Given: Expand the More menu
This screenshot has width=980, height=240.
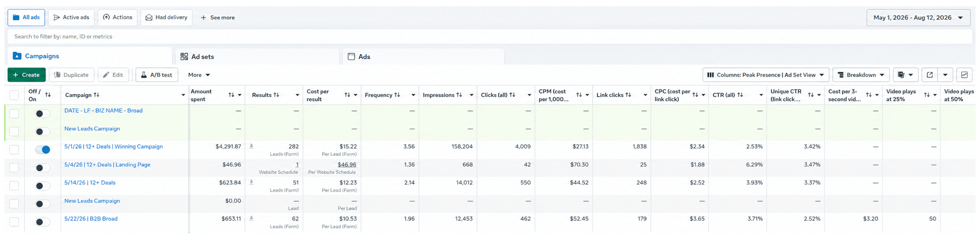Looking at the screenshot, I should pyautogui.click(x=199, y=75).
